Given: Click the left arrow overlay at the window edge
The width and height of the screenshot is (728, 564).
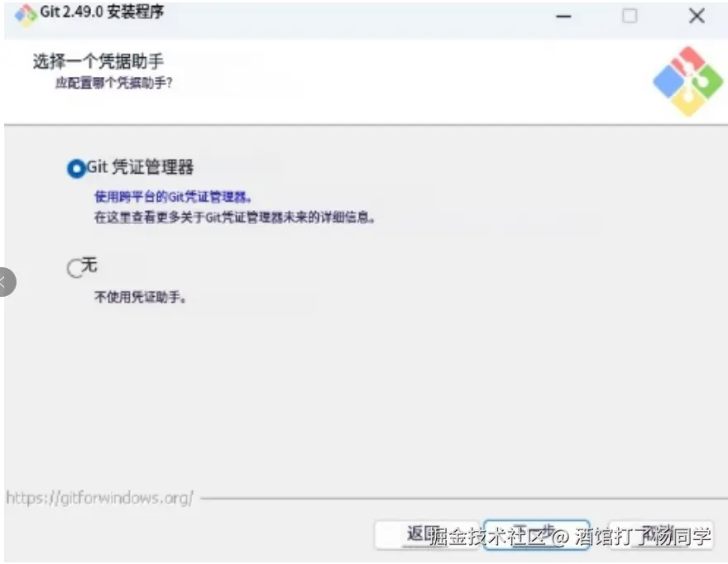Looking at the screenshot, I should (x=5, y=282).
